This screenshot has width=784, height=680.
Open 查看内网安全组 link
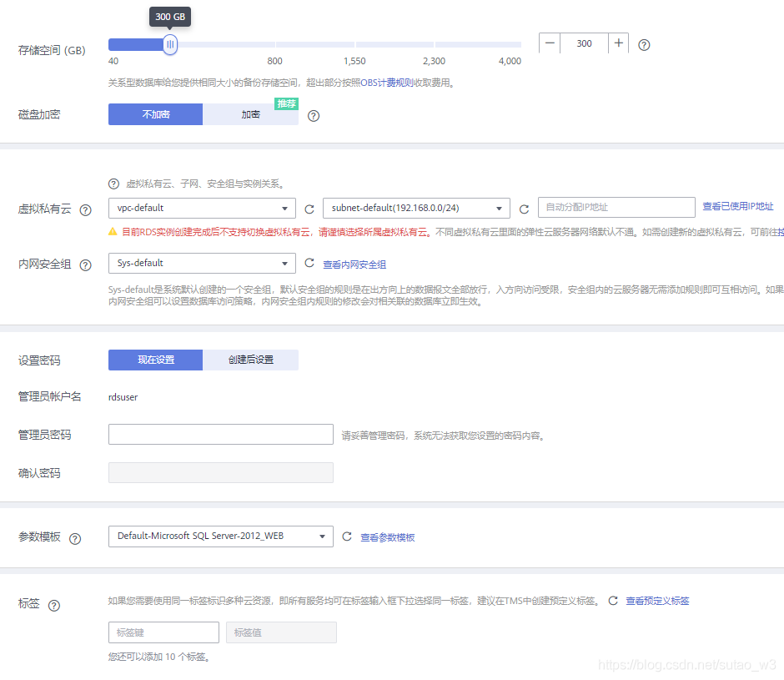click(354, 264)
